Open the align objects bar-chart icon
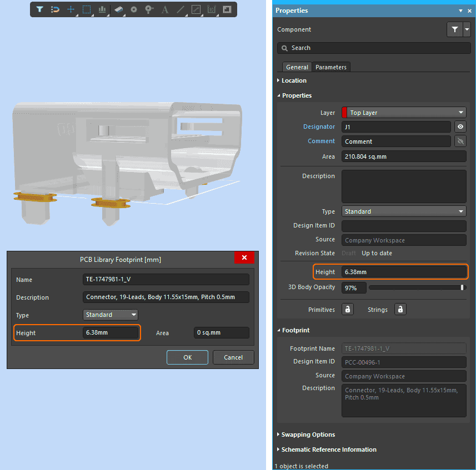 [x=102, y=9]
